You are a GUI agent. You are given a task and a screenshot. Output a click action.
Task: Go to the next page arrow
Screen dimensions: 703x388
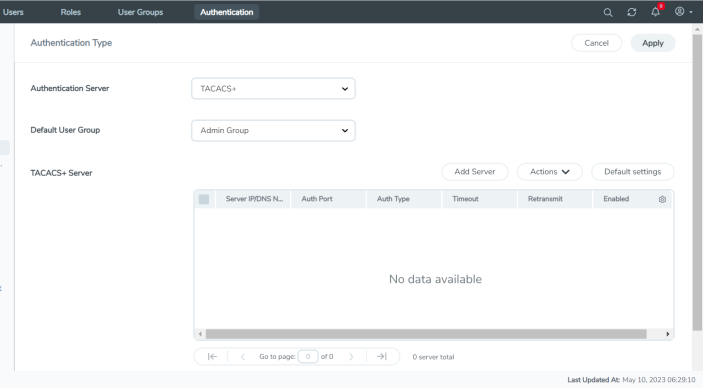pos(351,357)
